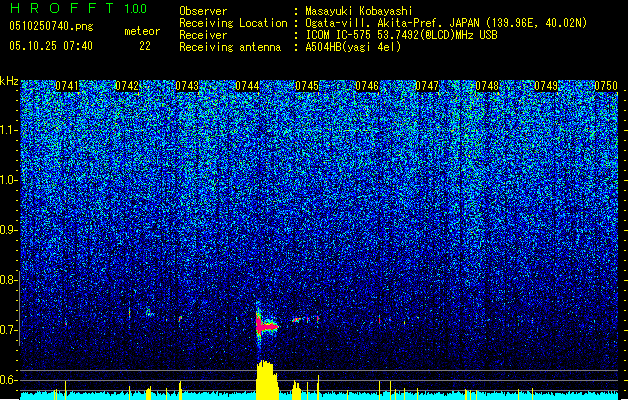Click the observer name Masayuki Kobayashi
The height and width of the screenshot is (400, 629).
coord(358,11)
